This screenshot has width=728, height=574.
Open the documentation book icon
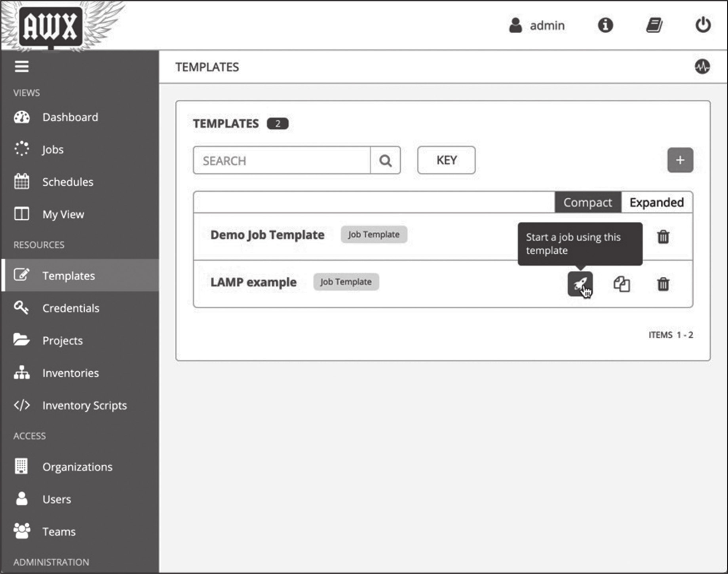point(654,25)
